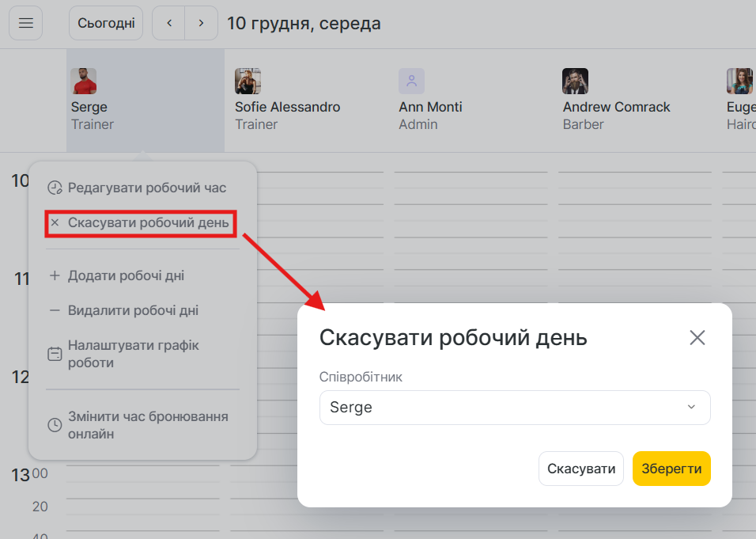Choose Додати робочі дні from menu
This screenshot has height=539, width=756.
click(126, 275)
